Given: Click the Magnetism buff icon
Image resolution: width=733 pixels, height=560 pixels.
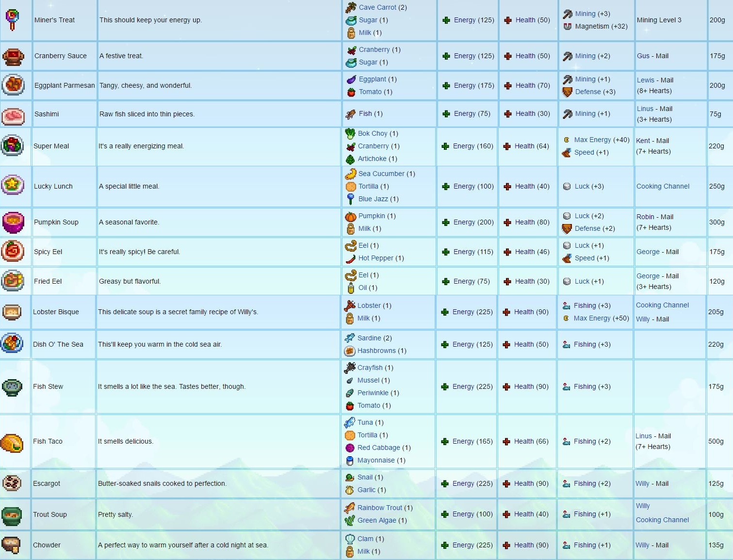Looking at the screenshot, I should [x=567, y=27].
